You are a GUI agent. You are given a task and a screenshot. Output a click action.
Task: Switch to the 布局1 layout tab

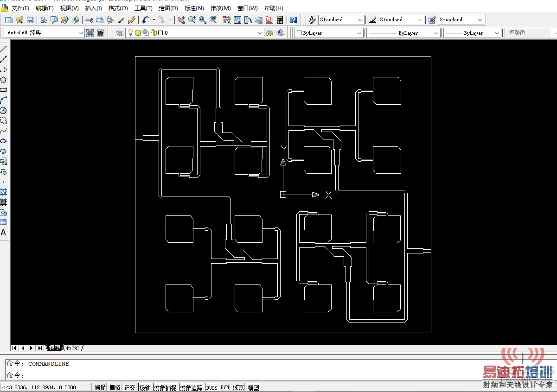tap(73, 348)
